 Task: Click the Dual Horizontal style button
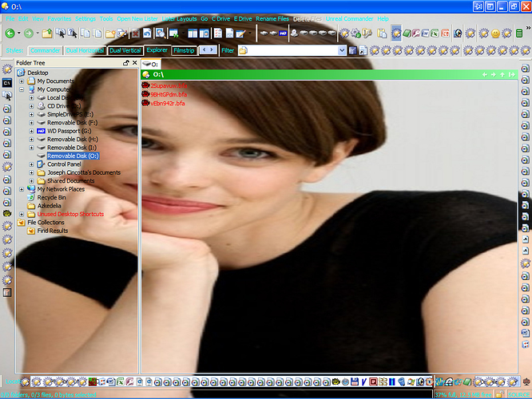[85, 50]
